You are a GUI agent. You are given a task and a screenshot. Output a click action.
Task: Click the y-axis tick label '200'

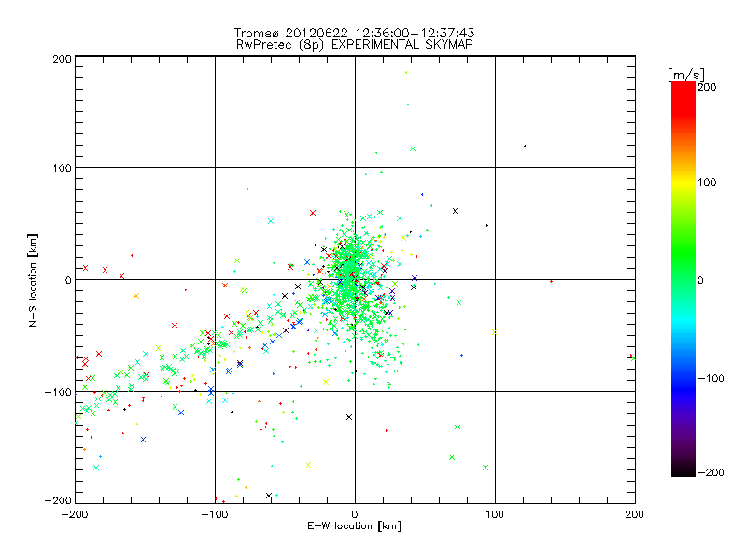63,59
